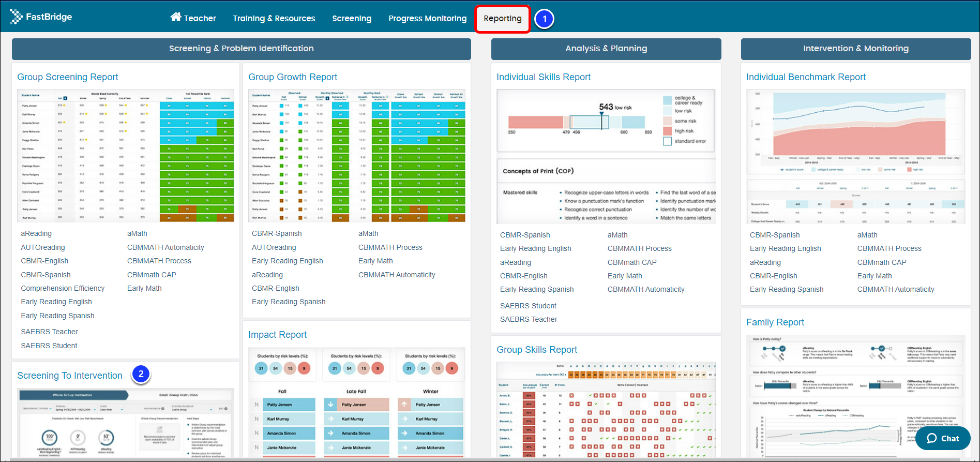
Task: Select Early Reading Spanish under Individual Benchmark Report
Action: click(x=787, y=289)
